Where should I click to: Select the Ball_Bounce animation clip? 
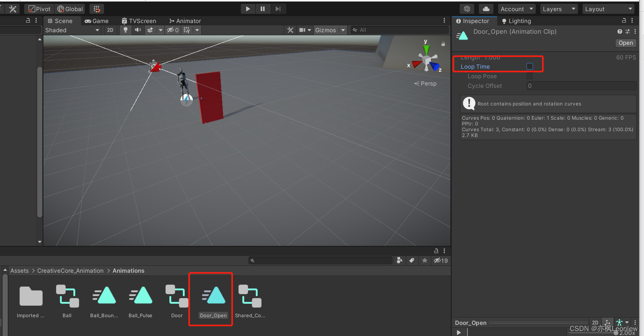point(104,301)
